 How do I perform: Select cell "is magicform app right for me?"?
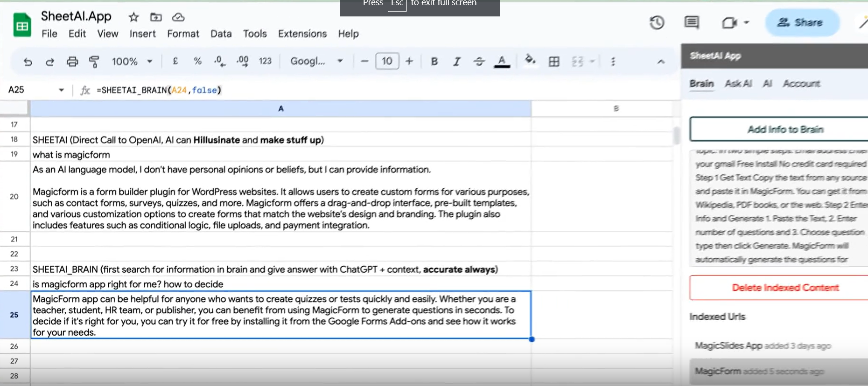tap(281, 284)
